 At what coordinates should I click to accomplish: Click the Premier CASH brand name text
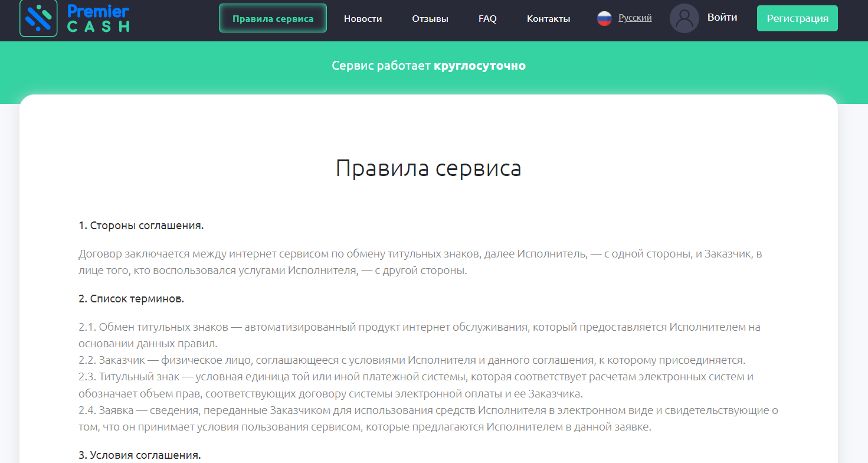(x=98, y=18)
